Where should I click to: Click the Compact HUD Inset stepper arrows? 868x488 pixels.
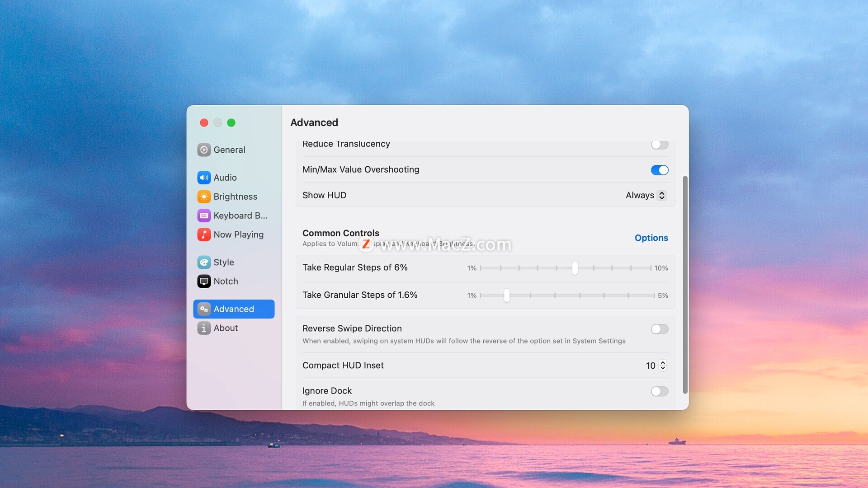click(x=663, y=366)
